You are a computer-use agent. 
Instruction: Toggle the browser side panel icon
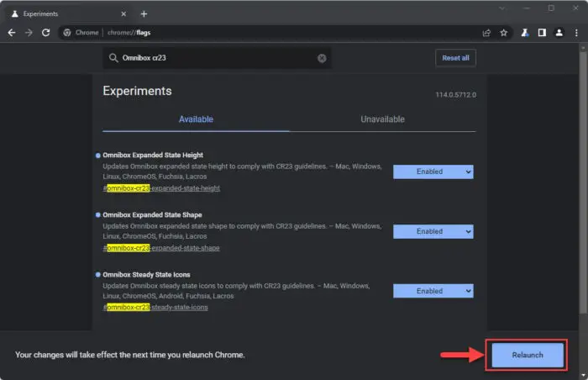point(542,33)
